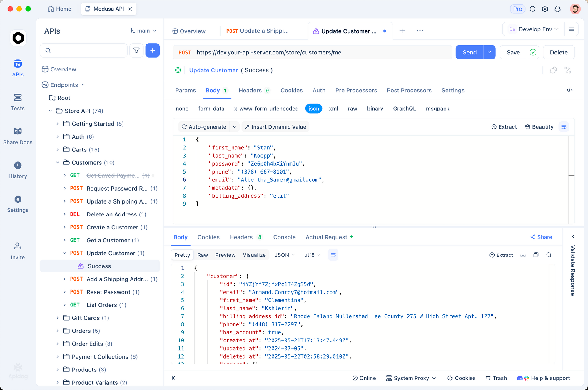Download the response body

[x=523, y=255]
